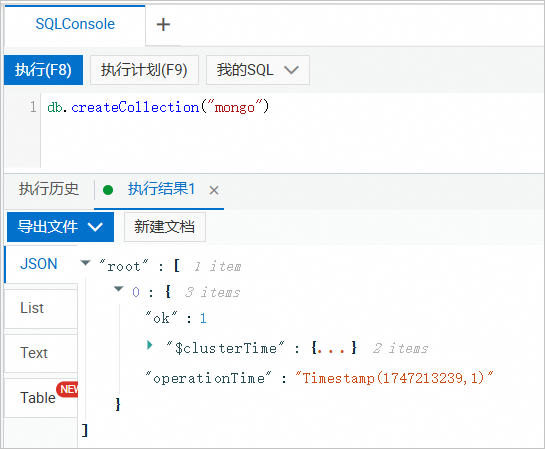Close the 执行结果1 result tab
The image size is (545, 449).
(x=214, y=190)
